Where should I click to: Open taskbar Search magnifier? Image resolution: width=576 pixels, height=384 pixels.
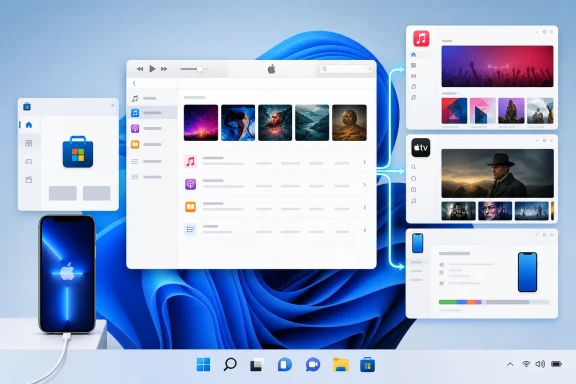(230, 365)
